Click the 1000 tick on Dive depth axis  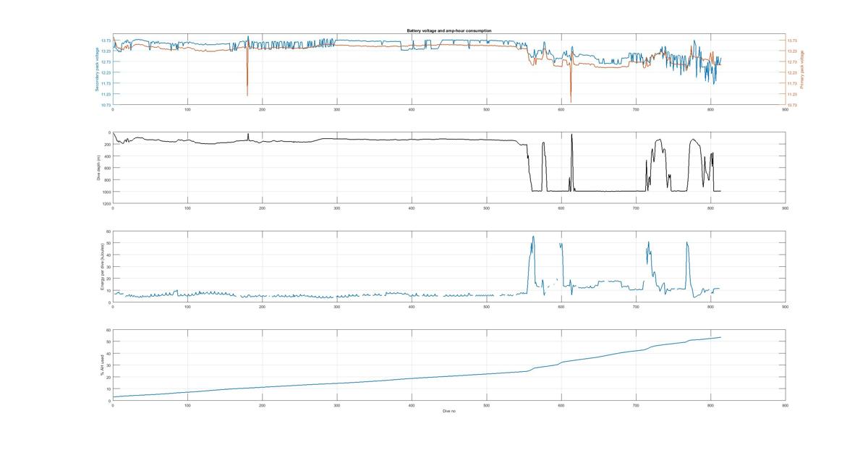pyautogui.click(x=107, y=192)
